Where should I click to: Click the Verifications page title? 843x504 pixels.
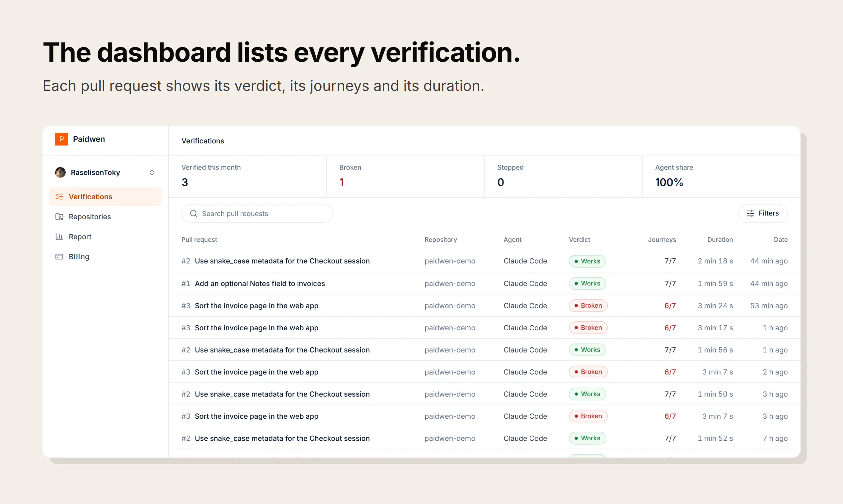202,141
